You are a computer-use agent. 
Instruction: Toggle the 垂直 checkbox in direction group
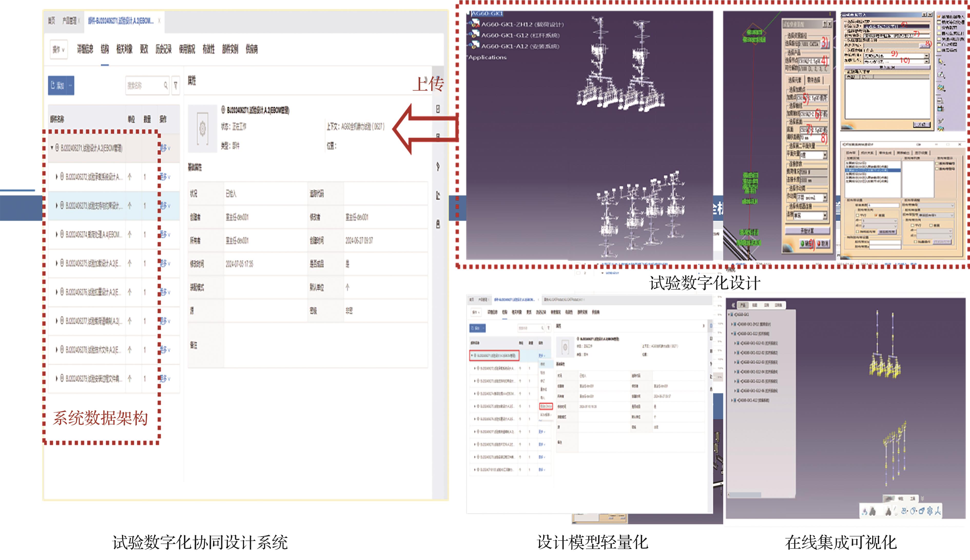pos(877,215)
